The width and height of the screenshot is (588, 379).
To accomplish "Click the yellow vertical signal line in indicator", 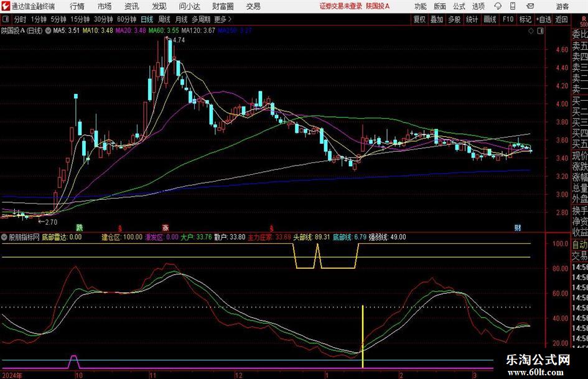I will [363, 337].
